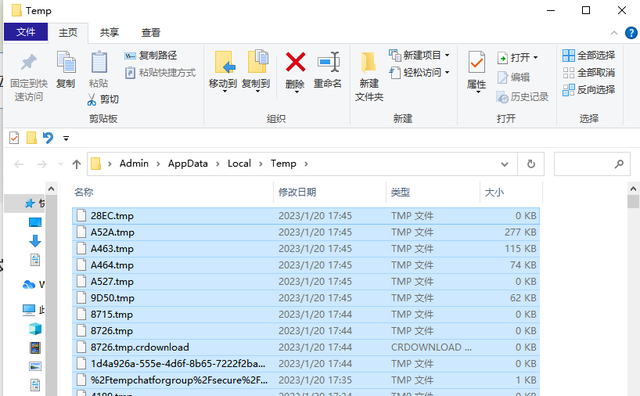The image size is (640, 396).
Task: Select file 28EC.tmp
Action: coord(306,216)
